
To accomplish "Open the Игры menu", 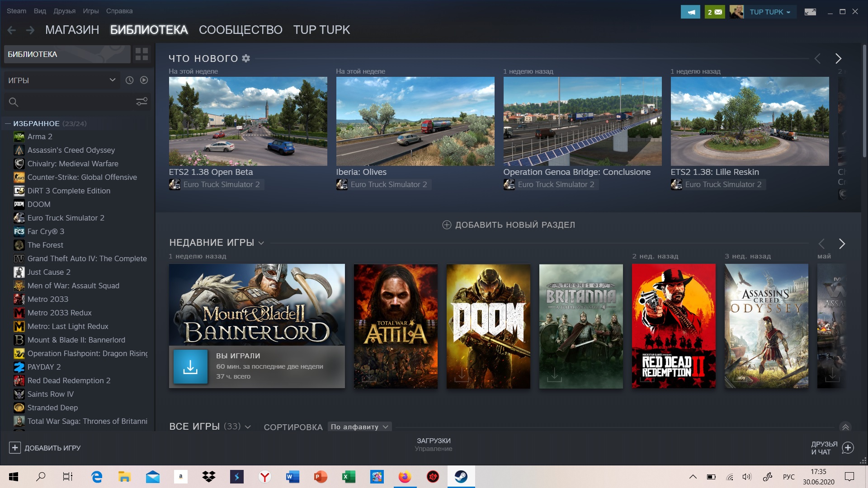I will click(x=90, y=11).
